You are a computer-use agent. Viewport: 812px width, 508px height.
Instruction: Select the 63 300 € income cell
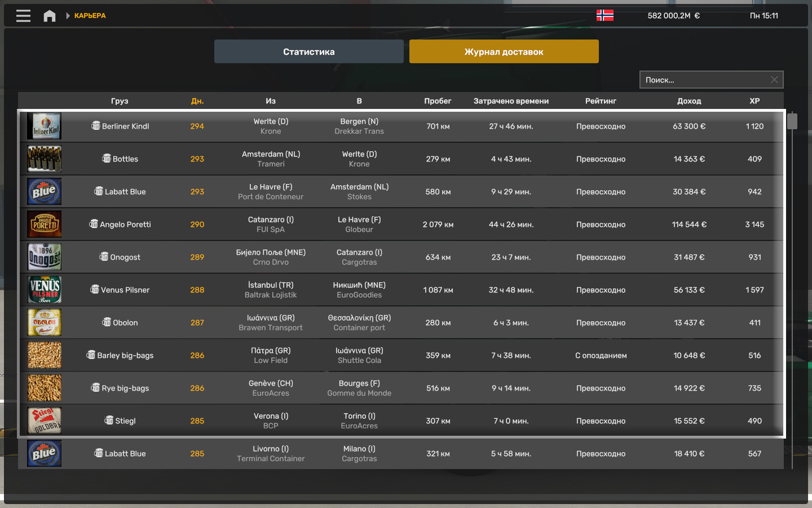pyautogui.click(x=689, y=126)
